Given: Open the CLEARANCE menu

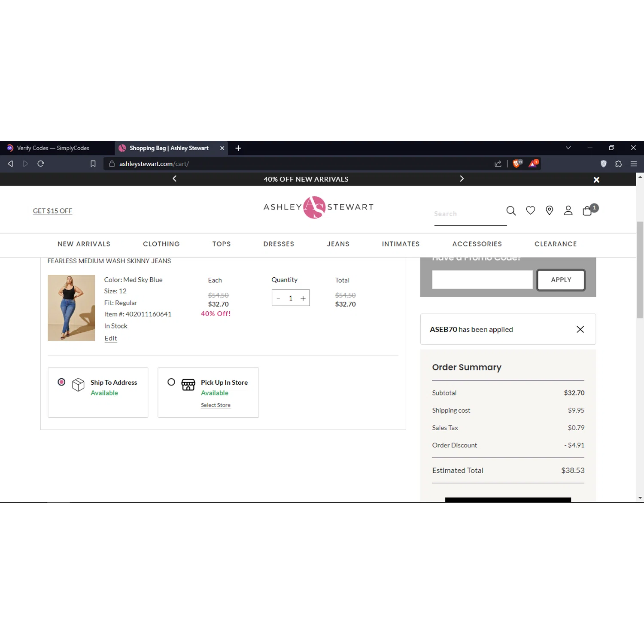Looking at the screenshot, I should pyautogui.click(x=556, y=244).
